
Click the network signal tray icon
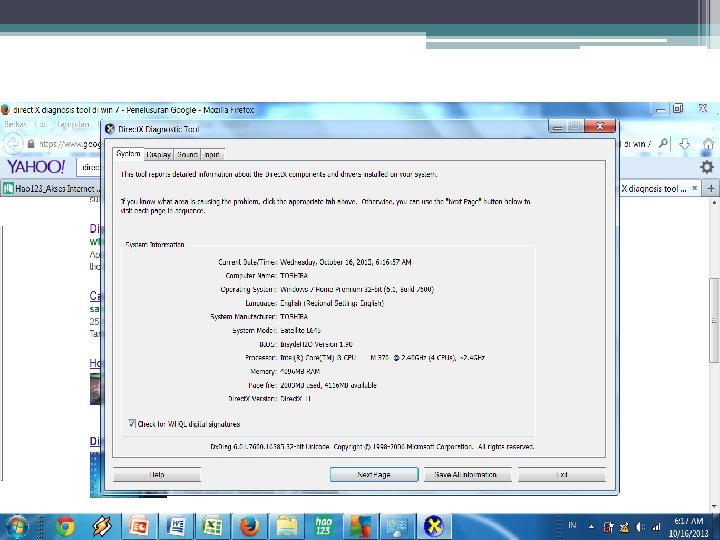[x=657, y=527]
